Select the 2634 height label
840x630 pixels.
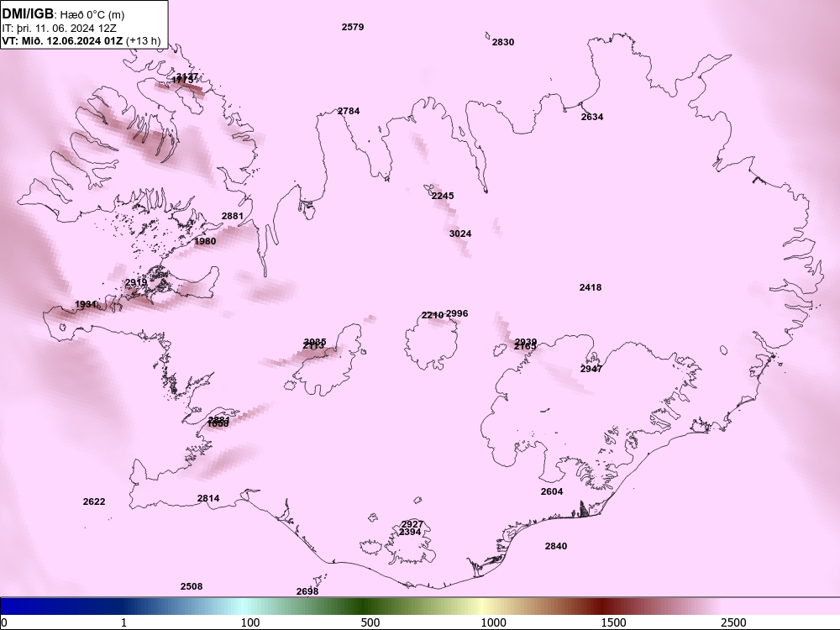[x=592, y=117]
